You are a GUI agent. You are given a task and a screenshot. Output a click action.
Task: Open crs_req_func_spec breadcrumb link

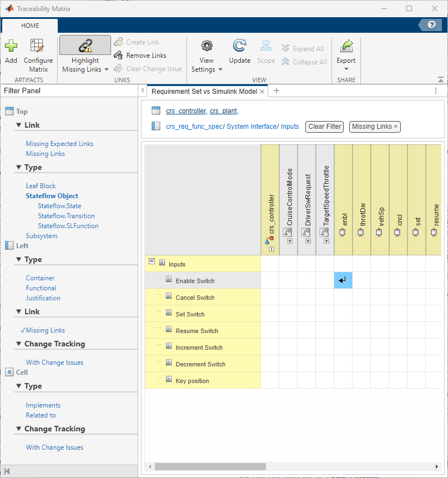pos(194,127)
